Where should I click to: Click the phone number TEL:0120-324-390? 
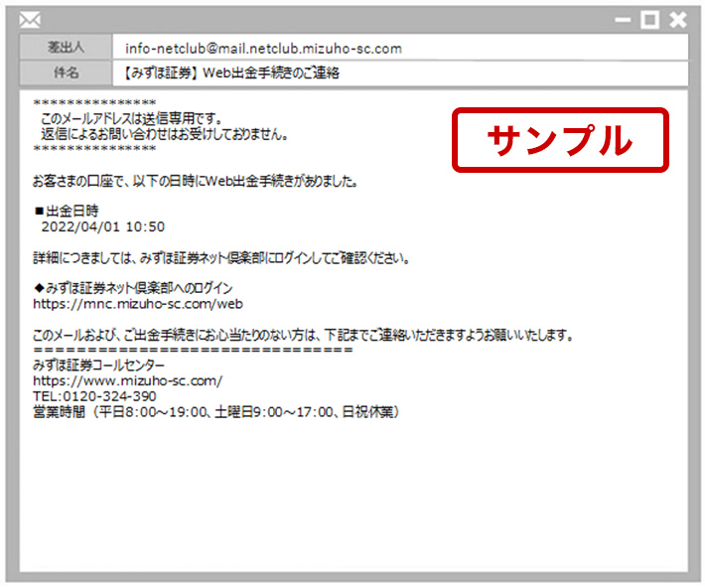coord(94,396)
